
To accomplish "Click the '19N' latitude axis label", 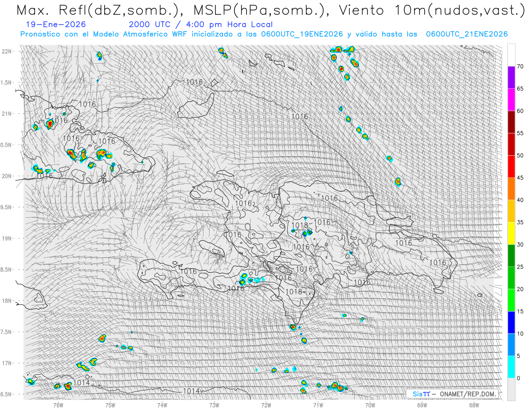I will (7, 238).
